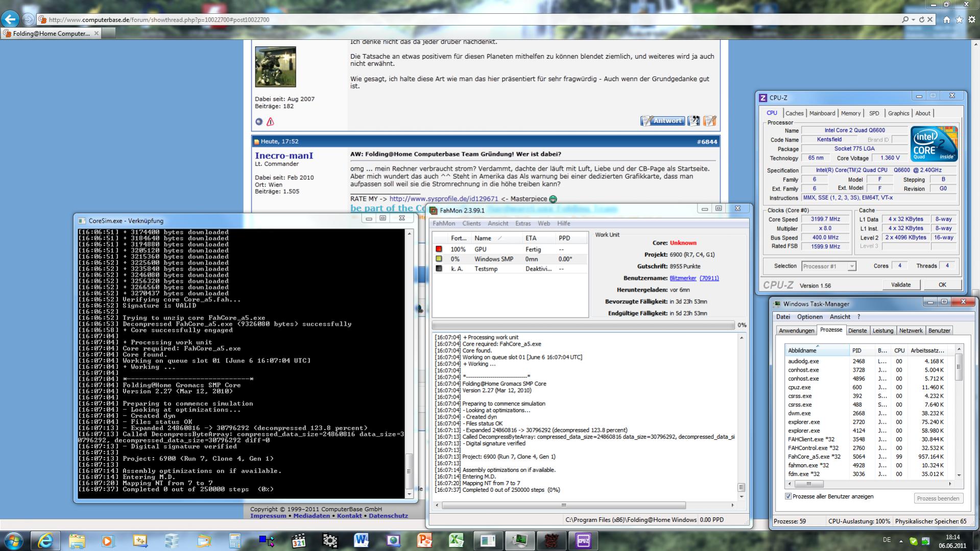Click the CoreSim console vertical scrollbar
This screenshot has height=551, width=980.
(409, 364)
